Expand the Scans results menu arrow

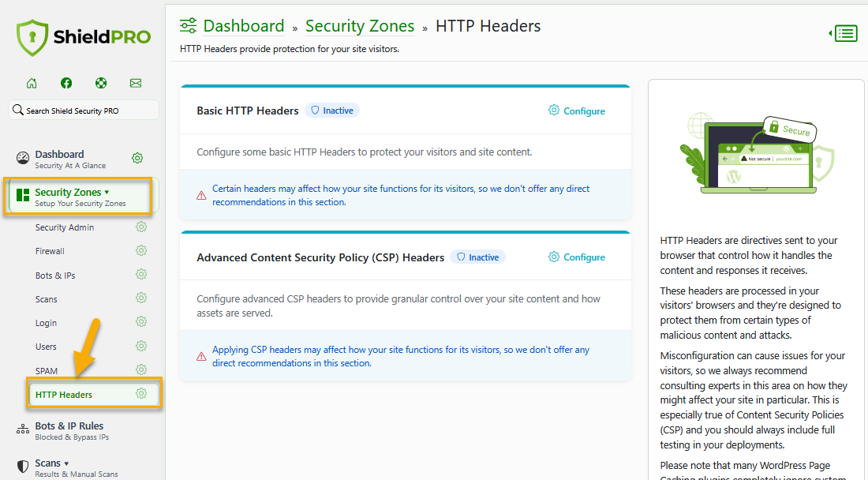point(66,463)
